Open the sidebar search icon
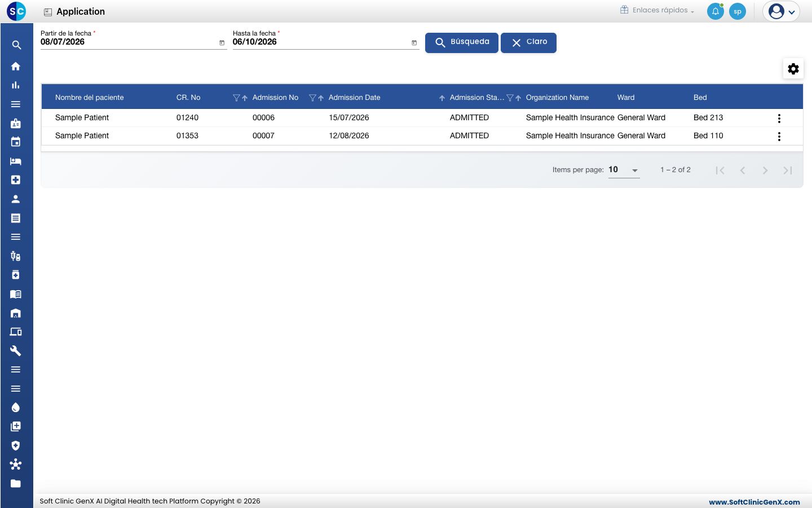 pos(16,45)
